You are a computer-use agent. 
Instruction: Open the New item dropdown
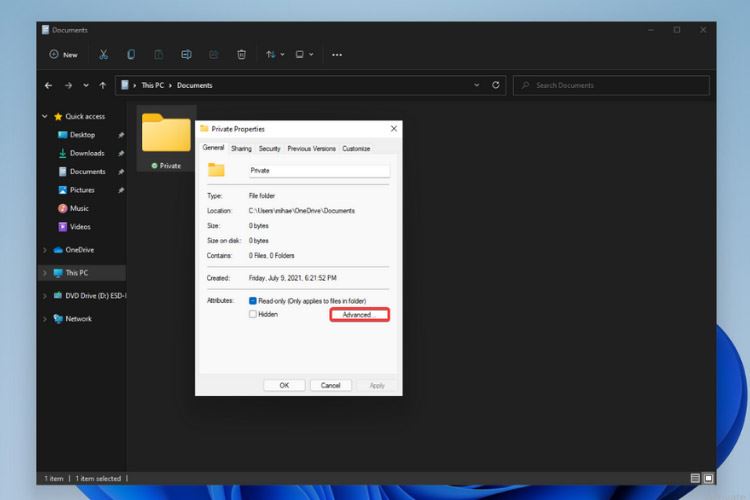coord(64,54)
